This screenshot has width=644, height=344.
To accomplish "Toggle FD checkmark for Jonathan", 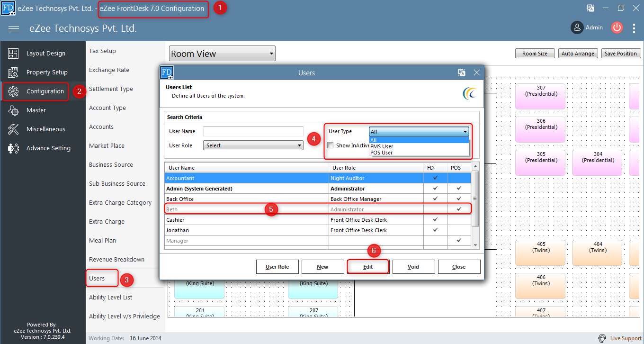I will tap(435, 230).
